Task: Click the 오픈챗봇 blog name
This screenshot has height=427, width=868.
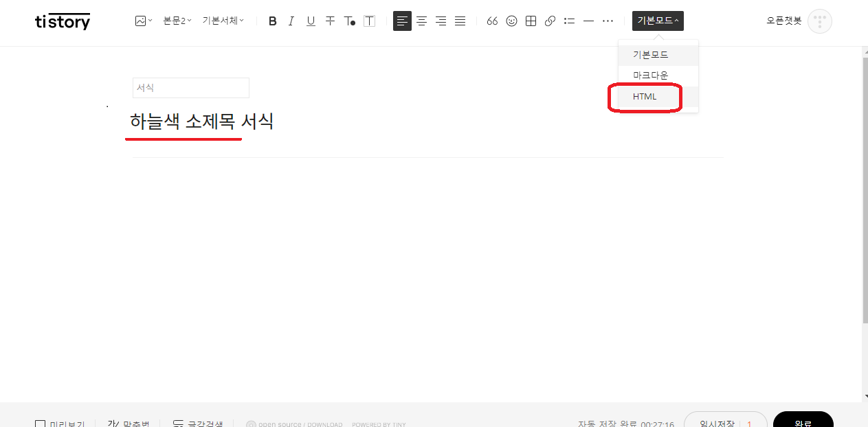Action: 784,21
